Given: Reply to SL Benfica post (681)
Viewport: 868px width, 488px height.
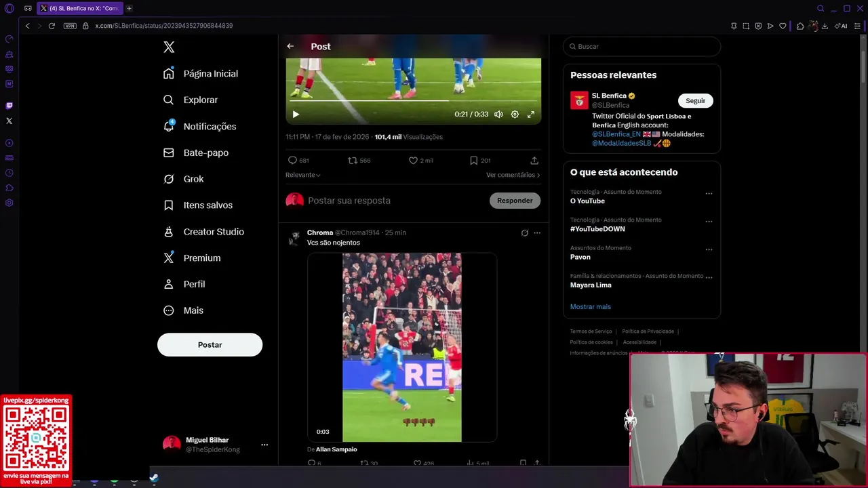Looking at the screenshot, I should [x=298, y=161].
